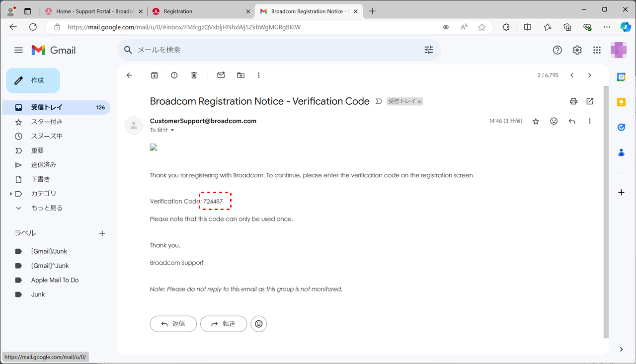
Task: Open Gmail settings gear
Action: (x=577, y=50)
